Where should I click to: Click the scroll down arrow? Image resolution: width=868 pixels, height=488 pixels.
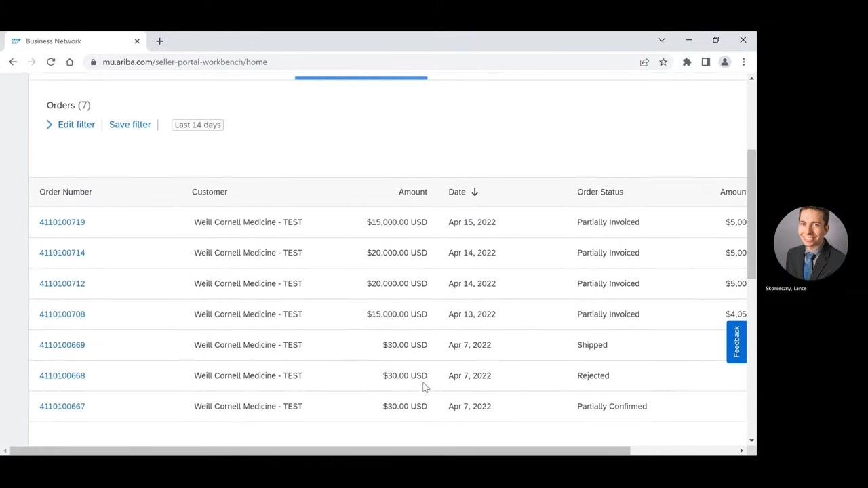[x=751, y=441]
